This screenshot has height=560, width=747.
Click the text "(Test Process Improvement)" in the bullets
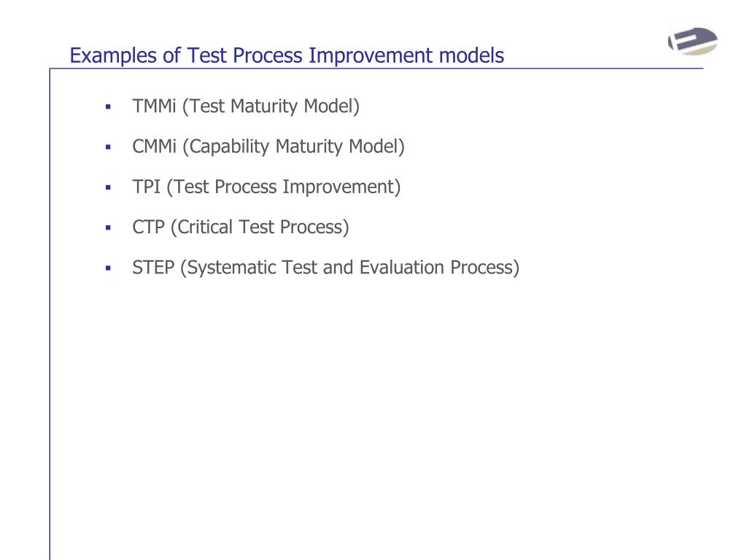coord(284,187)
